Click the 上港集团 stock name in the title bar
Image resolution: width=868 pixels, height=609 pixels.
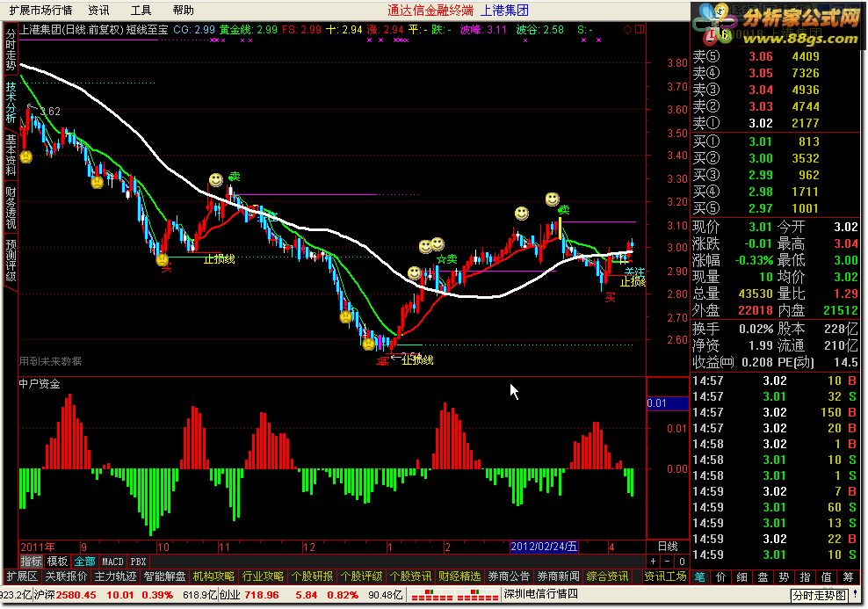coord(504,10)
